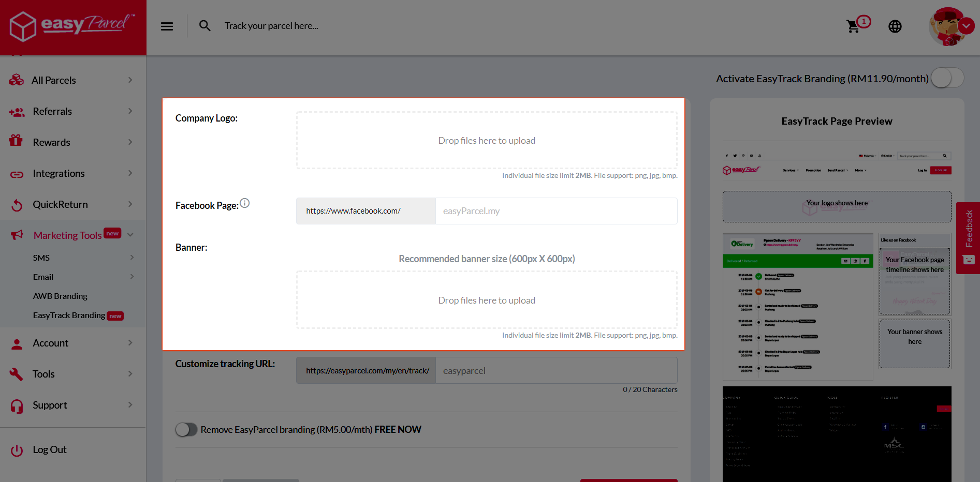Open the Integrations link icon
Screen dimensions: 980x482
(x=17, y=173)
